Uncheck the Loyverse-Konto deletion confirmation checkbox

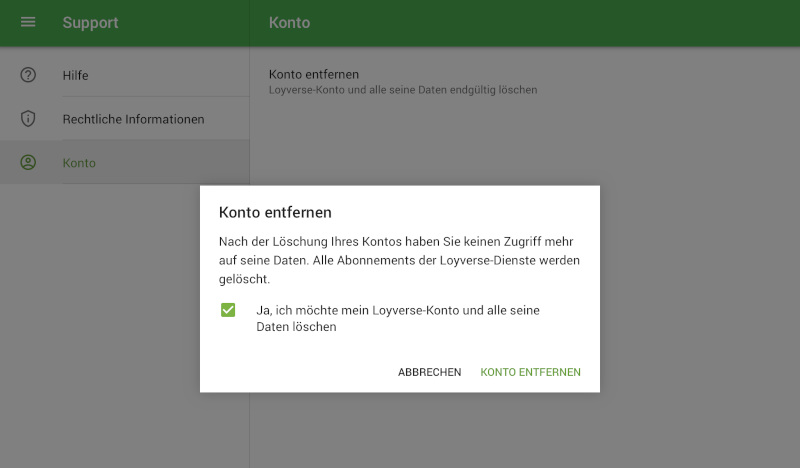pos(228,310)
